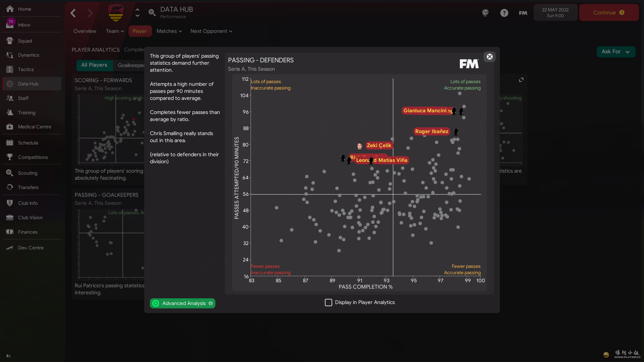Screen dimensions: 644x362
Task: Click Zeki Çelik's face marker
Action: coord(360,146)
